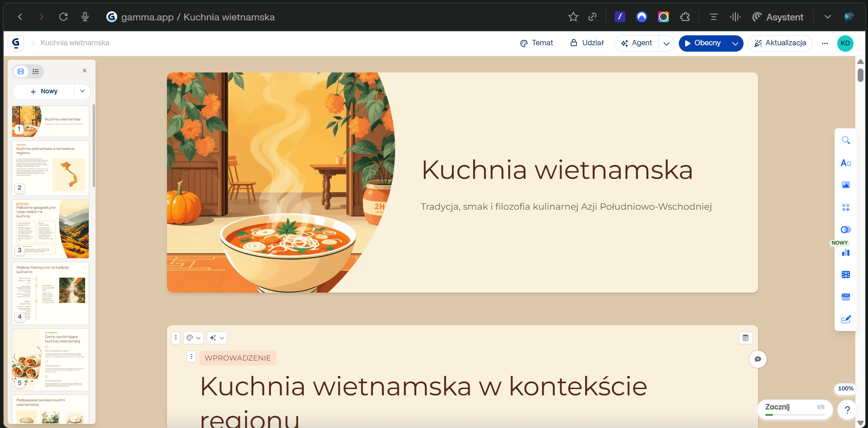The width and height of the screenshot is (868, 428).
Task: Open the video and media embed tool
Action: (845, 274)
